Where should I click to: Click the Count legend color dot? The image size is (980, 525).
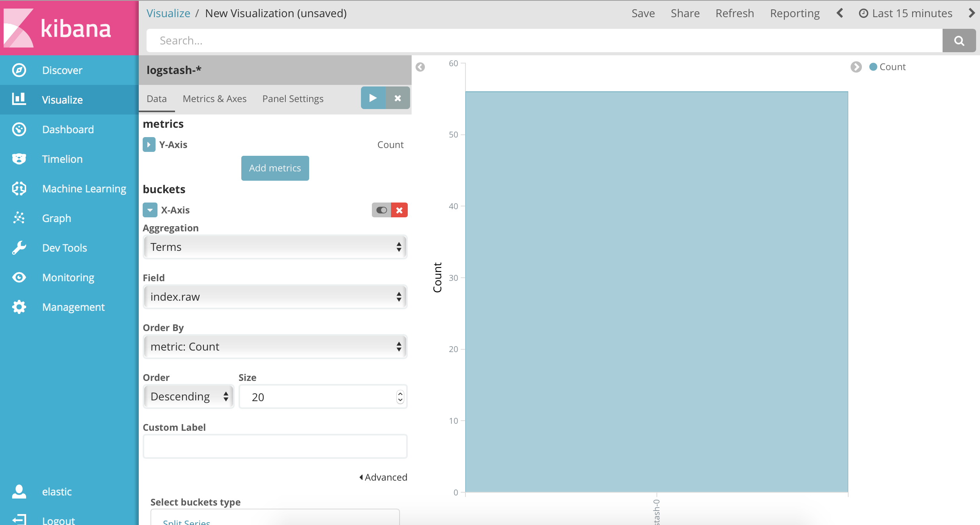point(873,67)
